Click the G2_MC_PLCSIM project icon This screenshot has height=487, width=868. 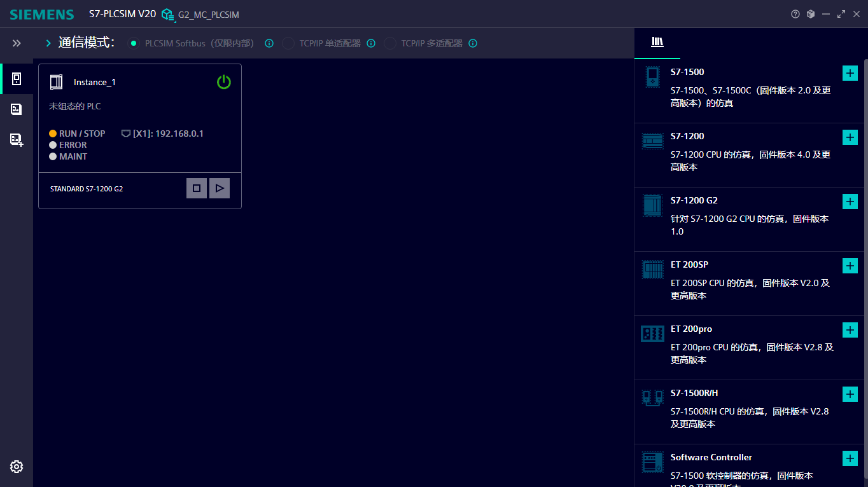(x=167, y=13)
